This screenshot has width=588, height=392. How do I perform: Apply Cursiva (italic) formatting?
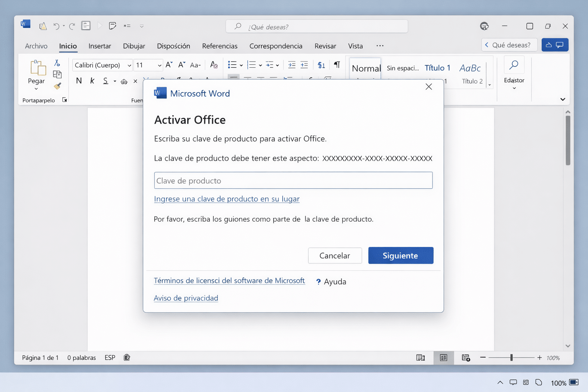pos(92,81)
